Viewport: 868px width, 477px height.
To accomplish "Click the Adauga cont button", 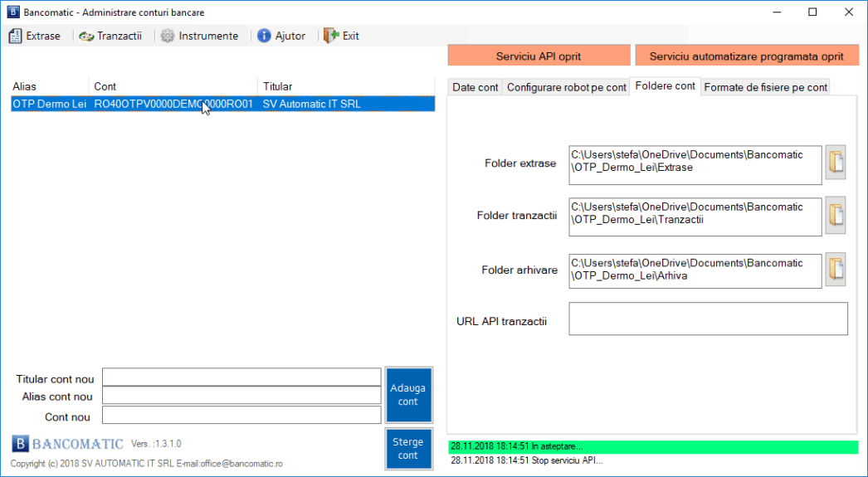I will (408, 395).
